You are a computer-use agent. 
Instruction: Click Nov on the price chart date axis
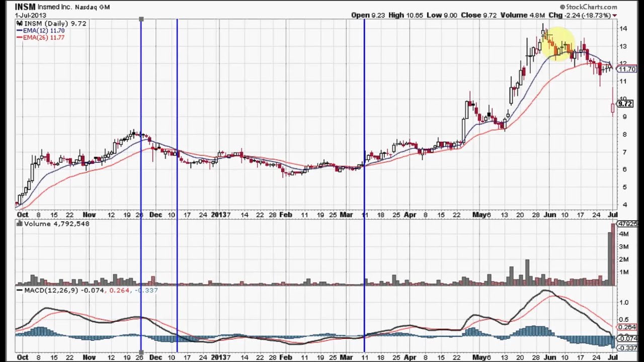coord(89,215)
